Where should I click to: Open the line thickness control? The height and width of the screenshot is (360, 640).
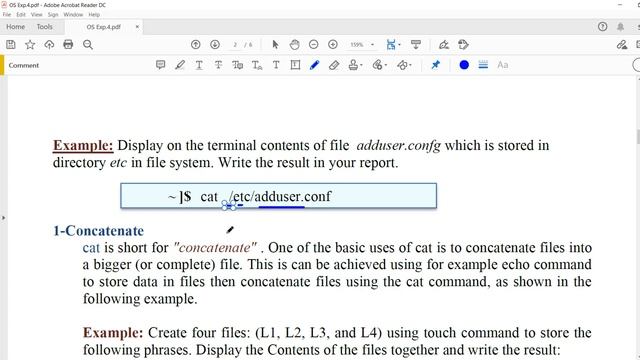click(x=483, y=65)
